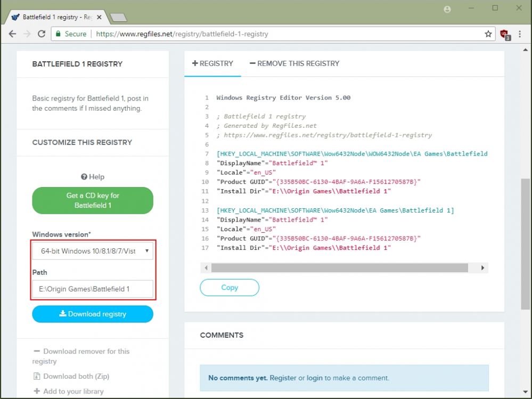Click the Secure padlock icon
Screen dimensions: 532x399
click(59, 34)
